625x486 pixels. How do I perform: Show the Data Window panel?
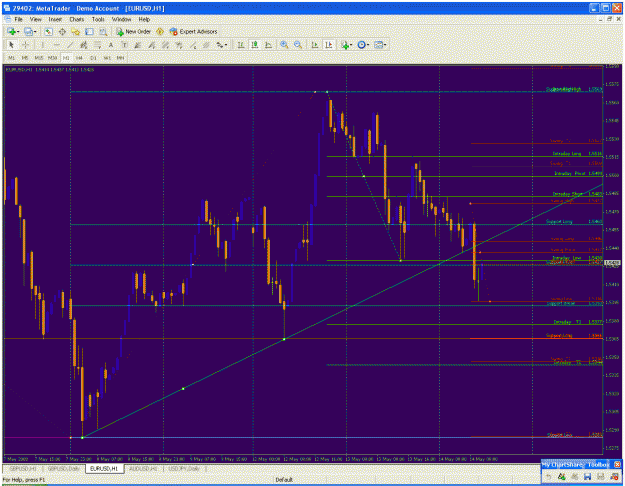coord(62,31)
